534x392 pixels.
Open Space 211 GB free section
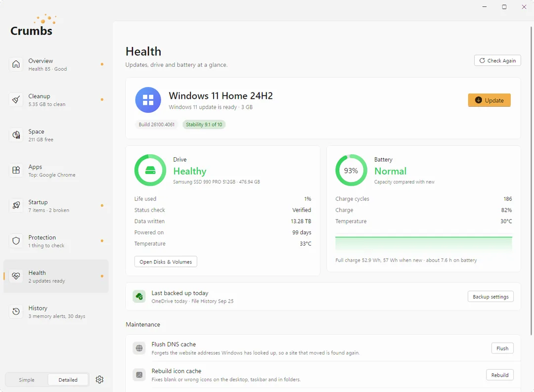[x=56, y=135]
